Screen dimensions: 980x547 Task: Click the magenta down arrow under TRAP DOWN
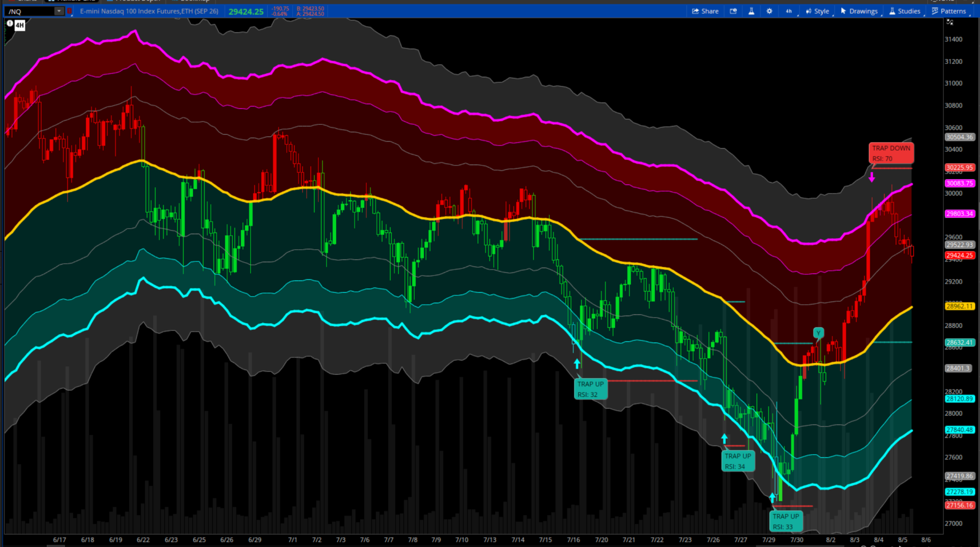pyautogui.click(x=872, y=178)
